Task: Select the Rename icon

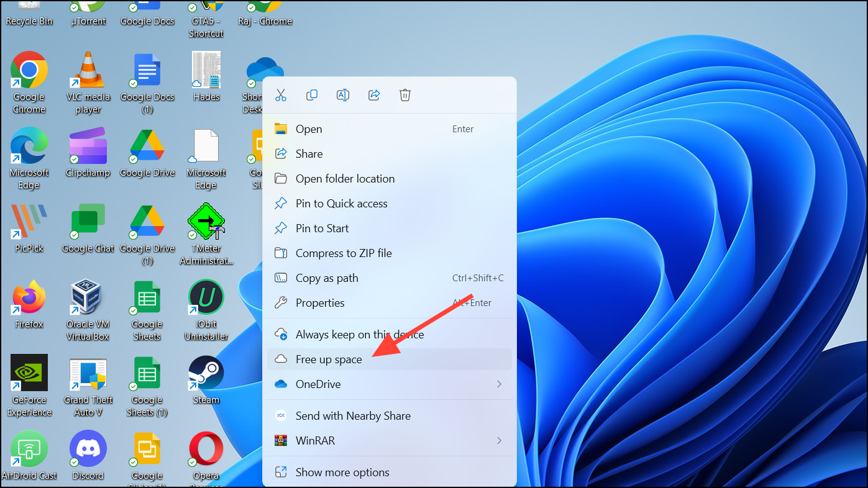Action: 342,94
